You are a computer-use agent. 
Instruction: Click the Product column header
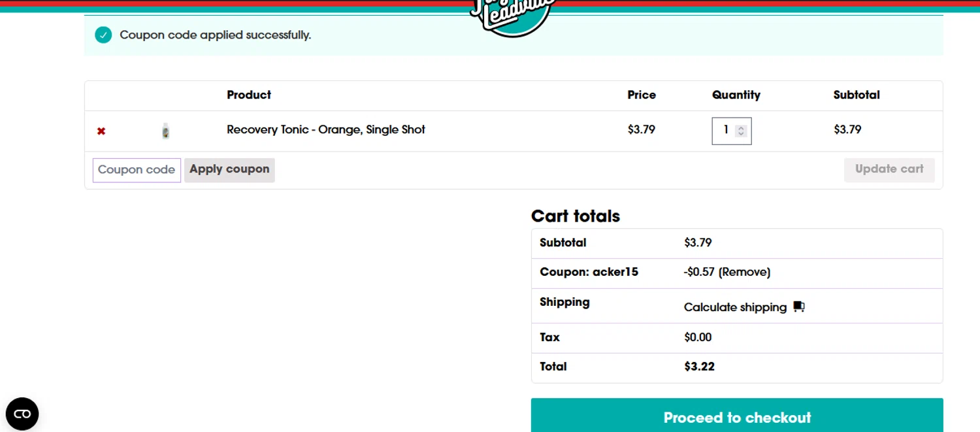(x=249, y=95)
